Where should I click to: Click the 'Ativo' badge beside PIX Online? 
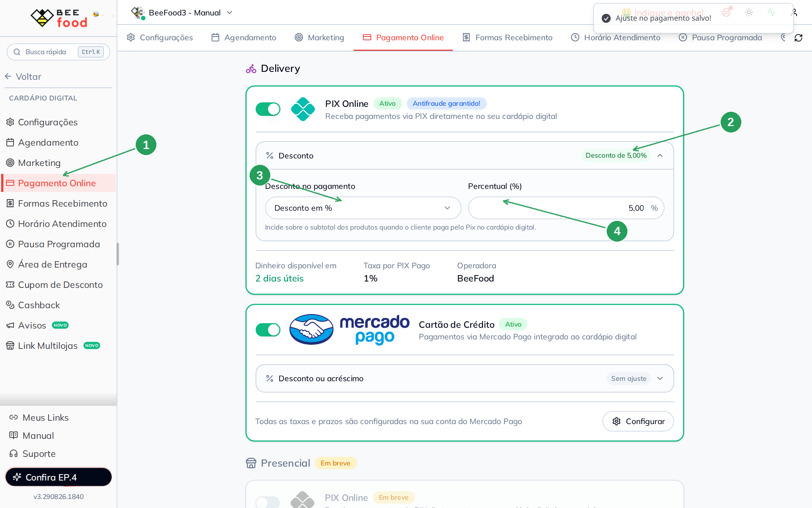click(387, 103)
